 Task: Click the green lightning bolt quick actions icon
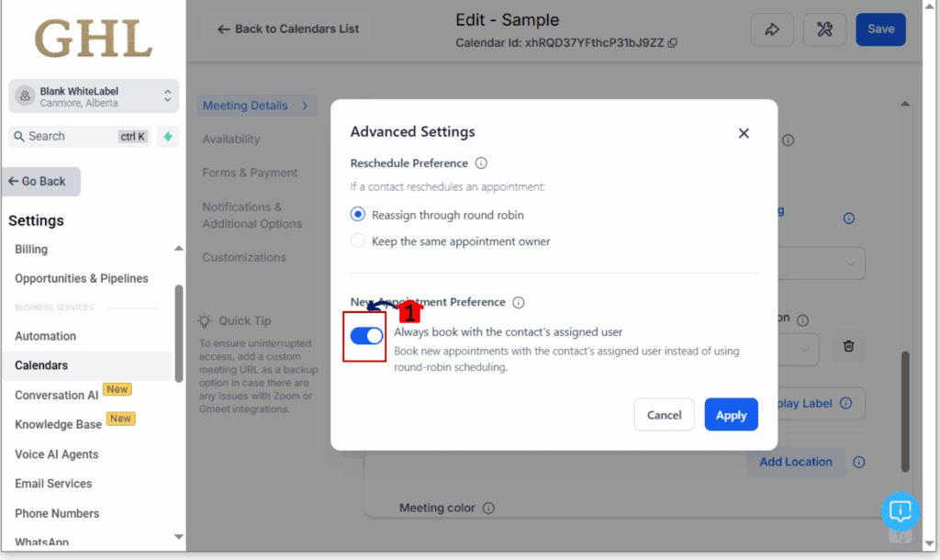[168, 137]
